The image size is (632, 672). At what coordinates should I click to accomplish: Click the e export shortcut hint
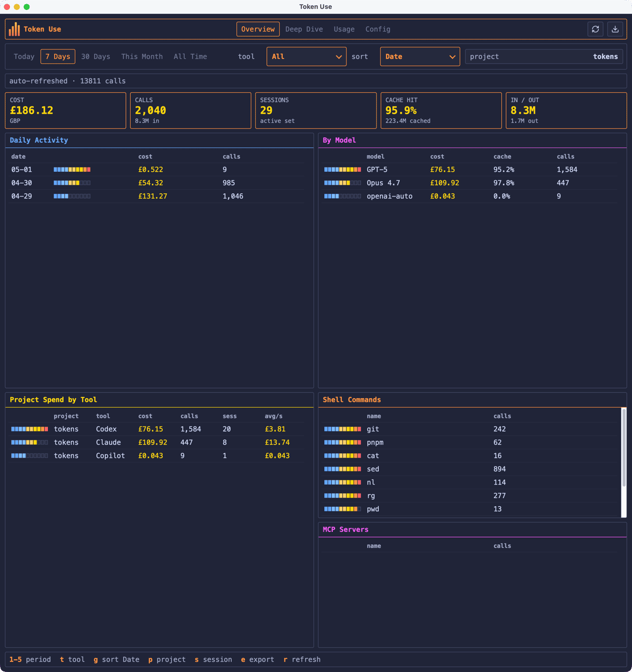coord(258,659)
